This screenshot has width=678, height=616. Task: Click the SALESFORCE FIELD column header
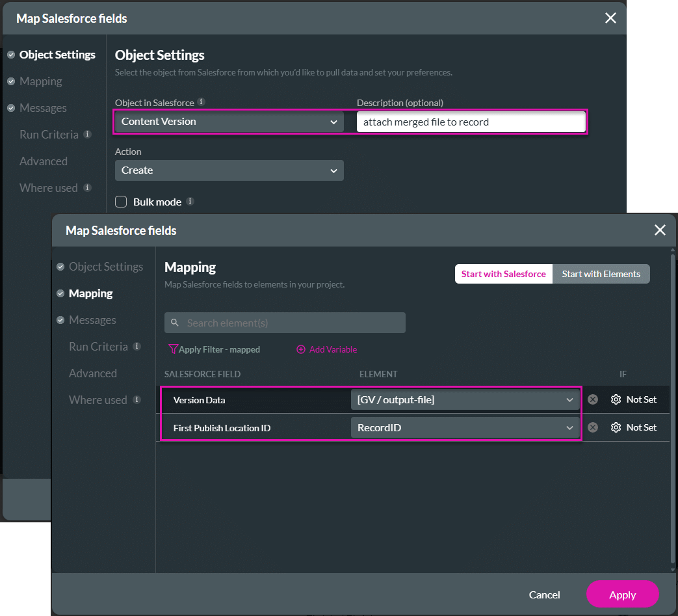tap(202, 374)
